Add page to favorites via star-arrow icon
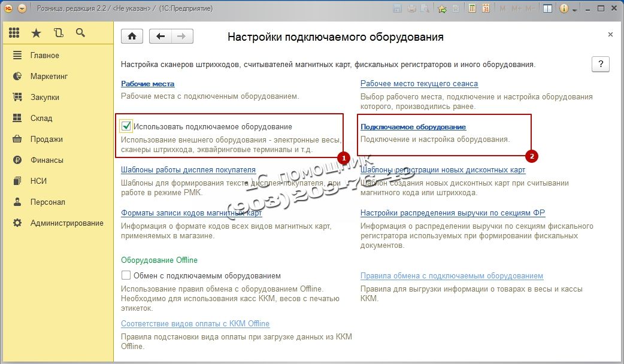Image resolution: width=624 pixels, height=364 pixels. tap(442, 9)
